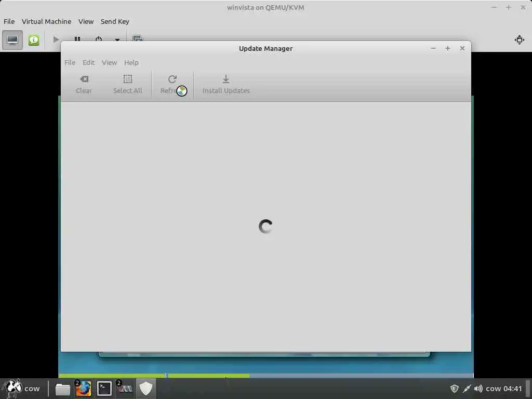The image size is (532, 399).
Task: Minimize the Update Manager window
Action: click(433, 48)
